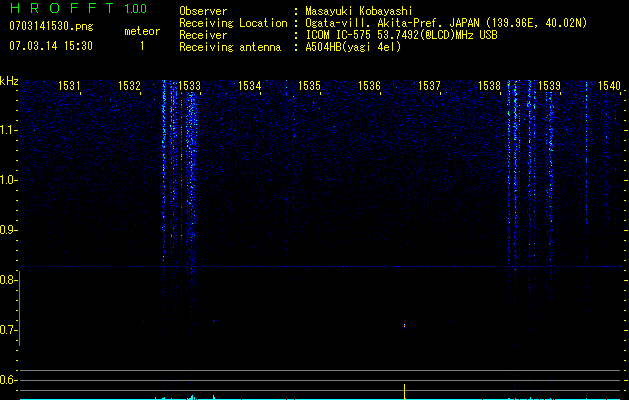Screen dimensions: 629x400
Task: Select the ICOM IC-575 53.7492 MHz receiver text
Action: coord(401,35)
